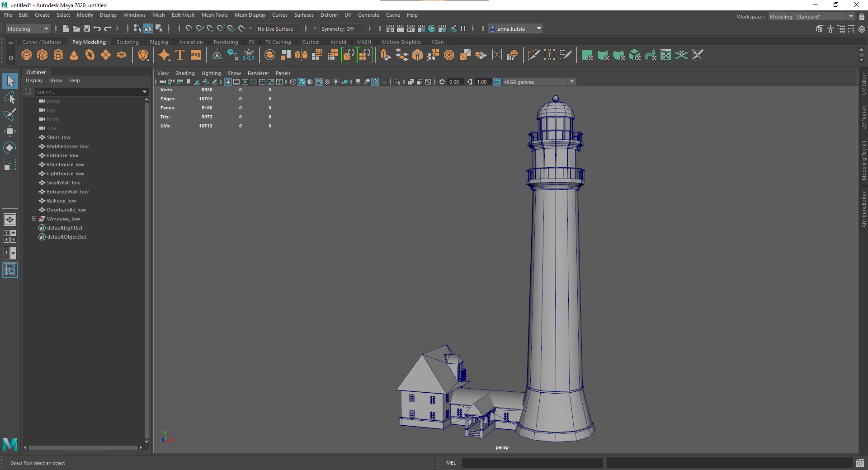Screen dimensions: 868x470
Task: Click the Bevel shelf icon
Action: pos(417,55)
